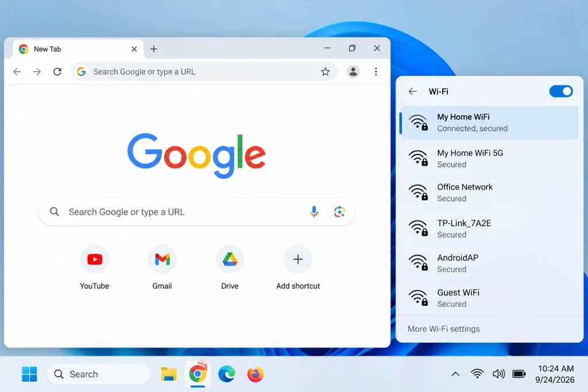Click Google G icon in address bar
The image size is (588, 392).
(81, 72)
